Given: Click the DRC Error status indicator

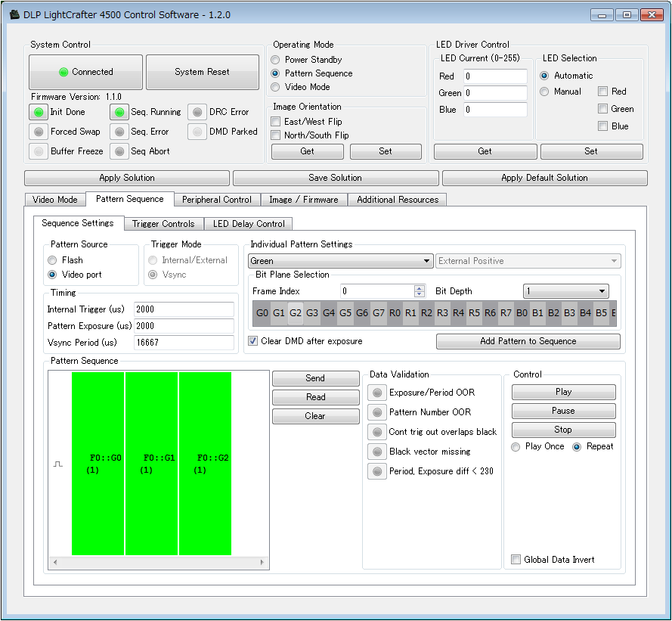Looking at the screenshot, I should [x=197, y=113].
